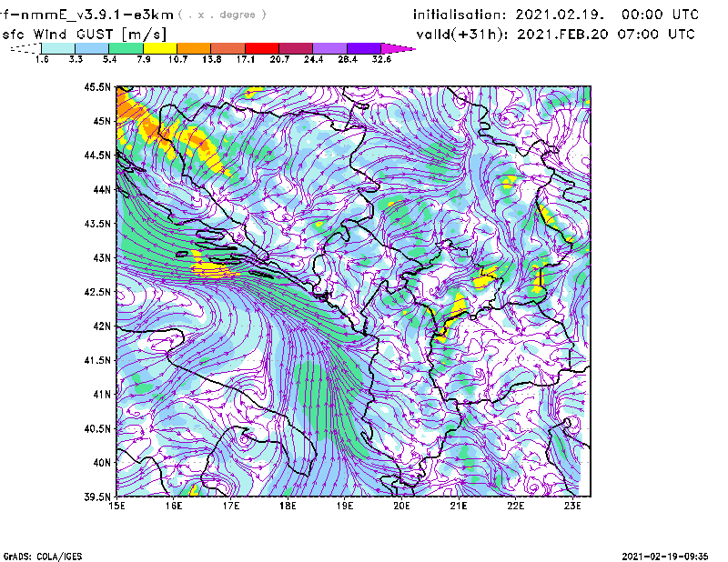
Task: Click the '42.5N' latitude label
Action: [97, 291]
